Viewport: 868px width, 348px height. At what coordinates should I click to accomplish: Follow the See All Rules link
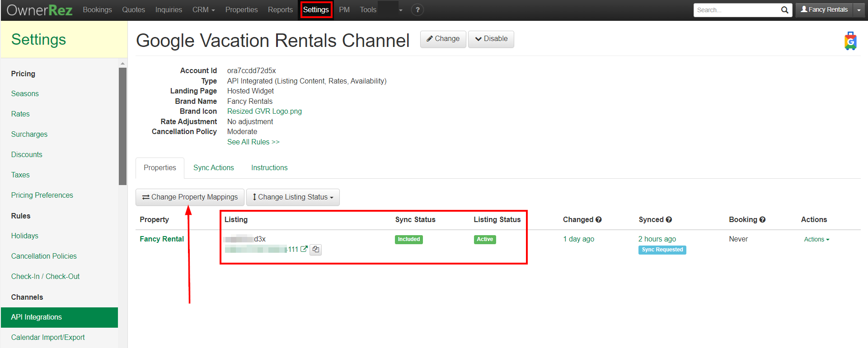pos(253,142)
